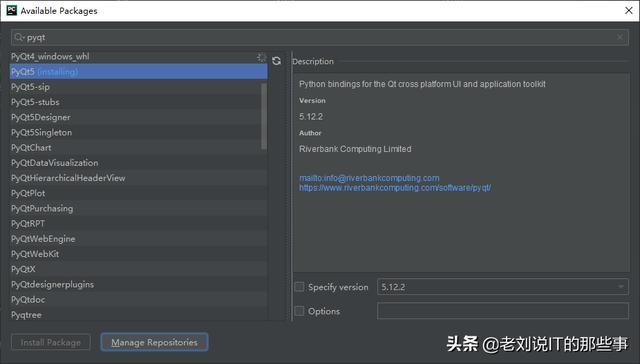
Task: Click the package list scrollbar
Action: pos(264,116)
